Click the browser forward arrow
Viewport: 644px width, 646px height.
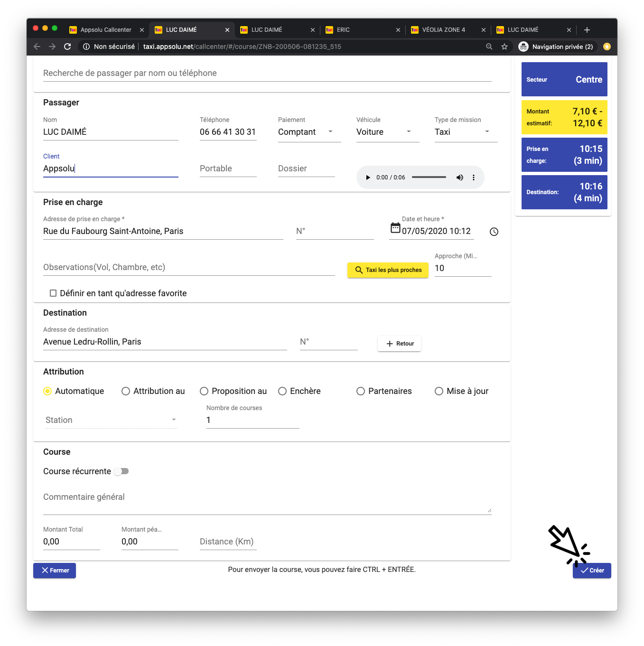click(52, 47)
